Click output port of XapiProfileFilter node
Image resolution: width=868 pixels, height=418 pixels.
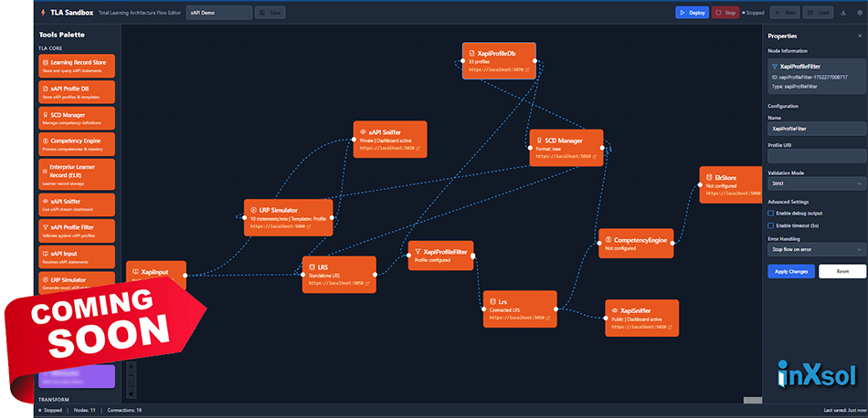pos(473,255)
